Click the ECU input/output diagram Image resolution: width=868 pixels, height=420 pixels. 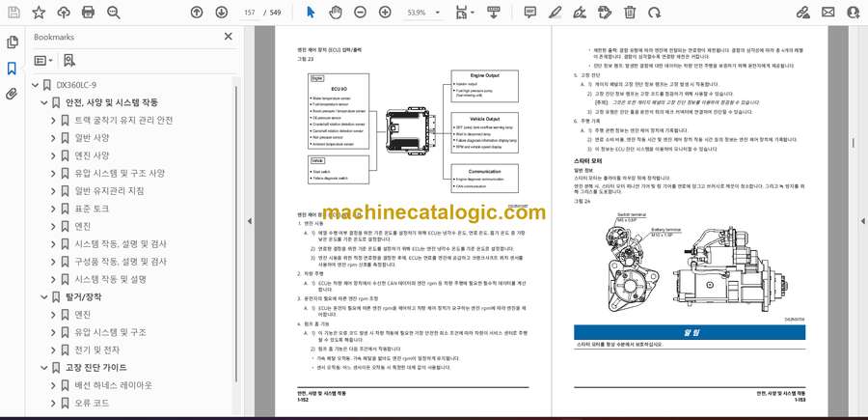pyautogui.click(x=414, y=130)
